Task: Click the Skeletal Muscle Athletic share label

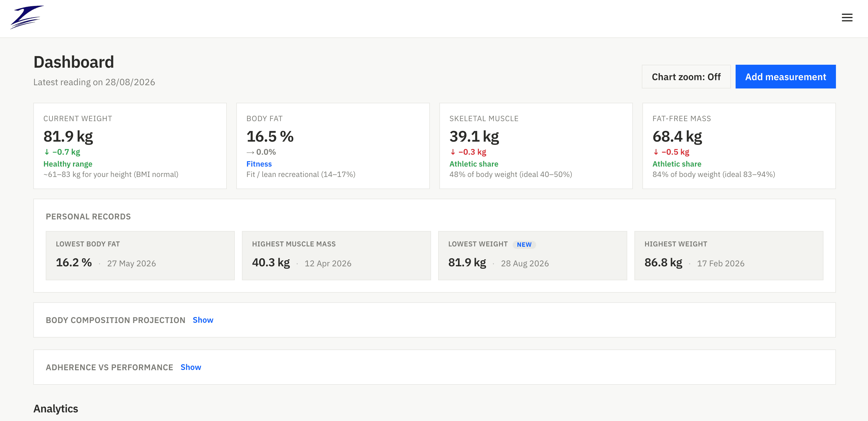Action: [x=473, y=164]
